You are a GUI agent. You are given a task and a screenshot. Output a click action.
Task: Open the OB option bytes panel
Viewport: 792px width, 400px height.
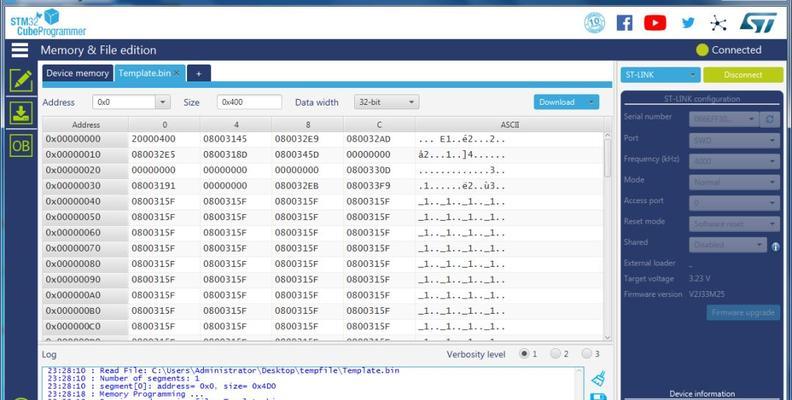[21, 145]
